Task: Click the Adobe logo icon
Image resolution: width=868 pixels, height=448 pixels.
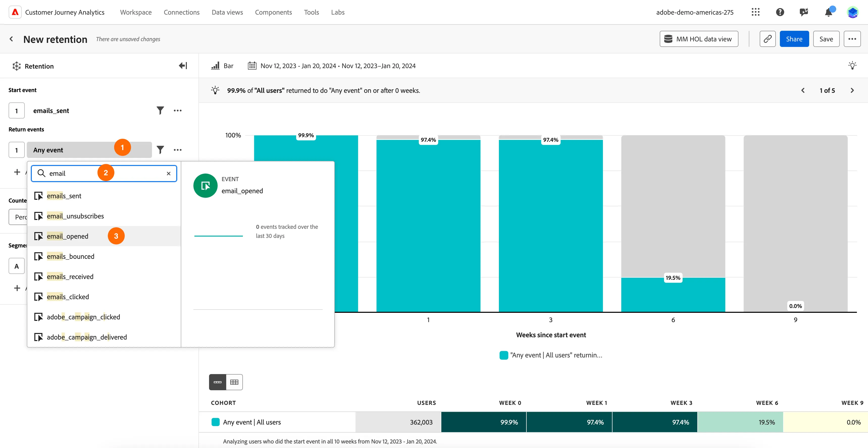Action: coord(15,12)
